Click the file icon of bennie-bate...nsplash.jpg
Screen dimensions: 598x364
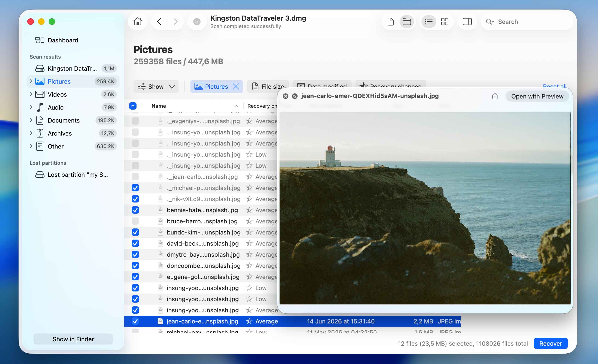[x=160, y=210]
